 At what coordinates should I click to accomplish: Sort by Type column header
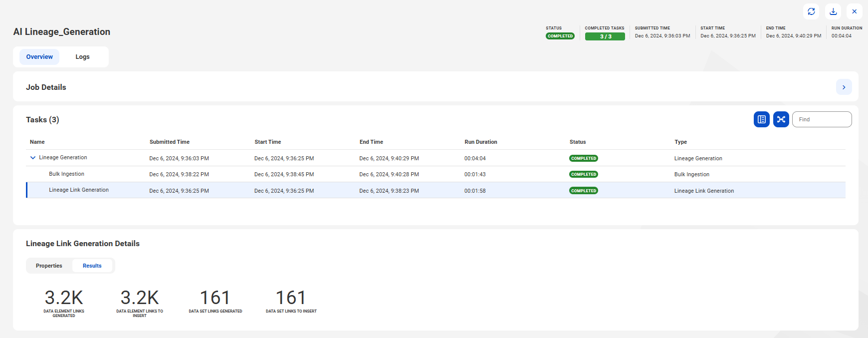tap(680, 142)
